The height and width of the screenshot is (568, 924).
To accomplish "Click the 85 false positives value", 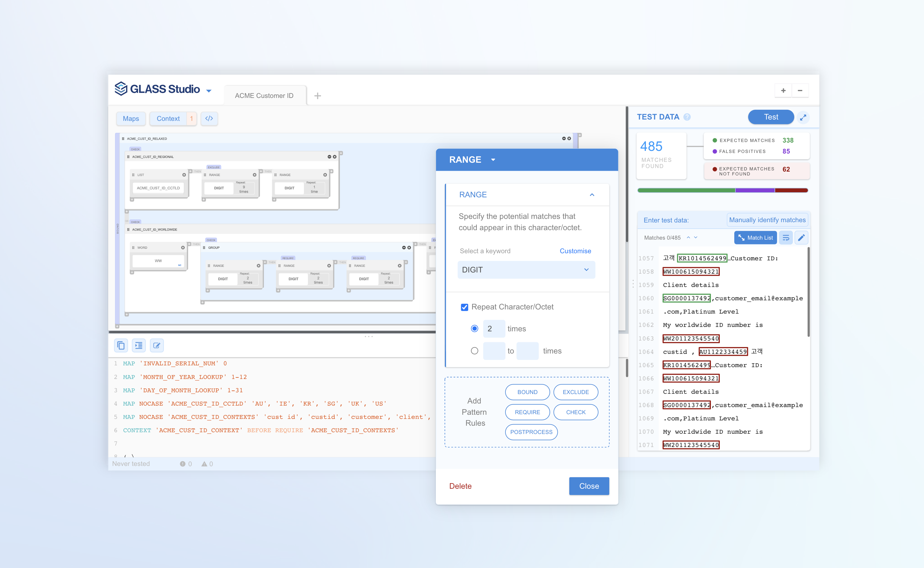I will tap(786, 151).
